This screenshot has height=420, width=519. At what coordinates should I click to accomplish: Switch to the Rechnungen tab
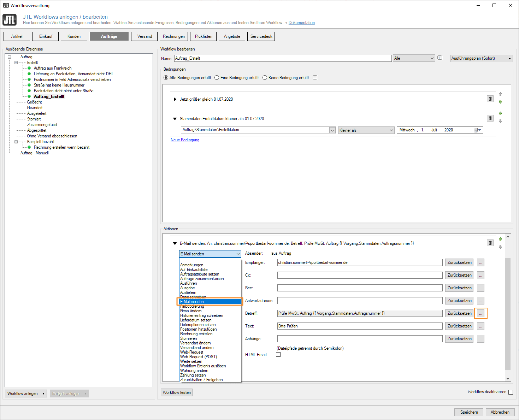pyautogui.click(x=174, y=36)
